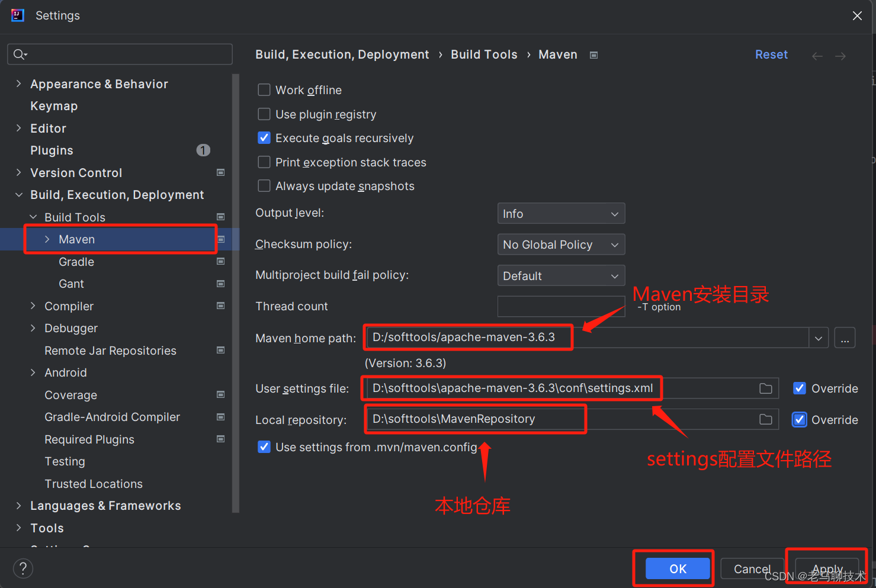Screen dimensions: 876x588
Task: Browse folder icon for Local repository
Action: pos(766,419)
